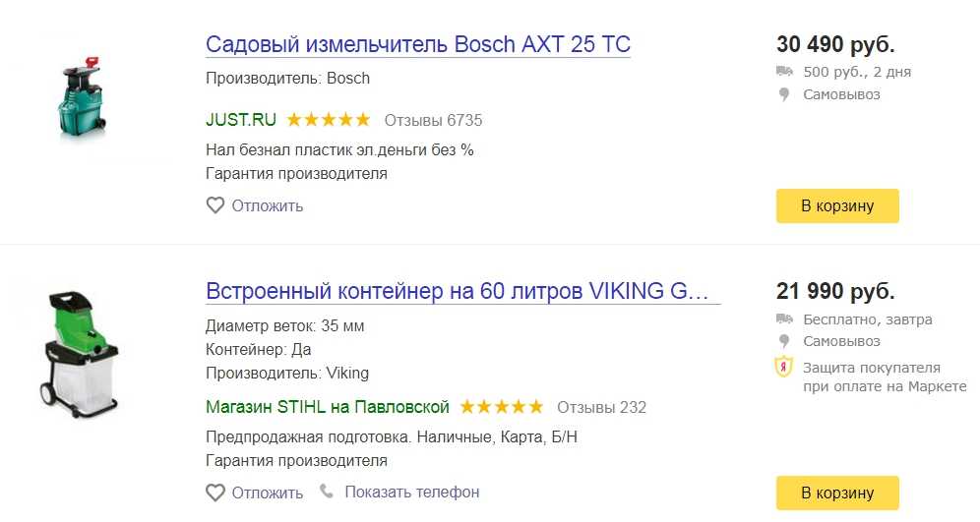Open the JUST.RU shop link
Screen dimensions: 980x522
click(x=241, y=120)
